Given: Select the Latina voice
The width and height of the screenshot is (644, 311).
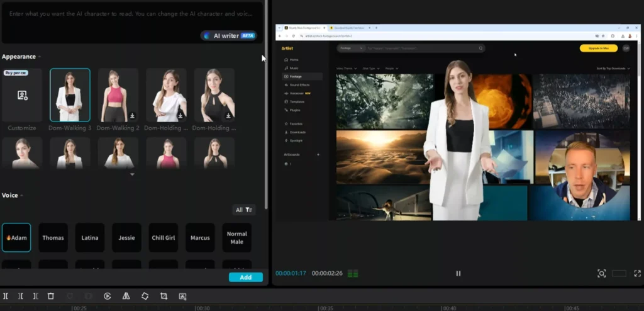Looking at the screenshot, I should [89, 238].
